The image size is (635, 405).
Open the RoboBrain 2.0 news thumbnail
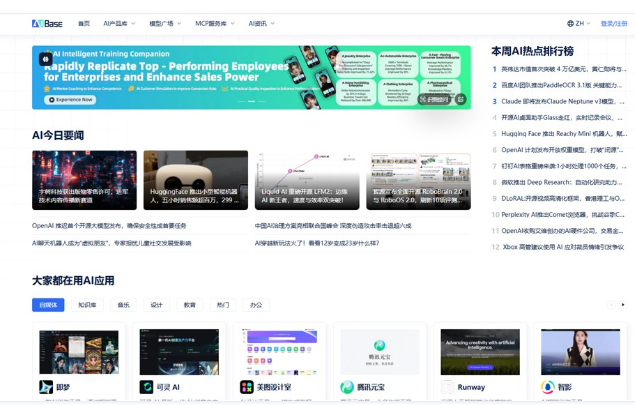[418, 180]
